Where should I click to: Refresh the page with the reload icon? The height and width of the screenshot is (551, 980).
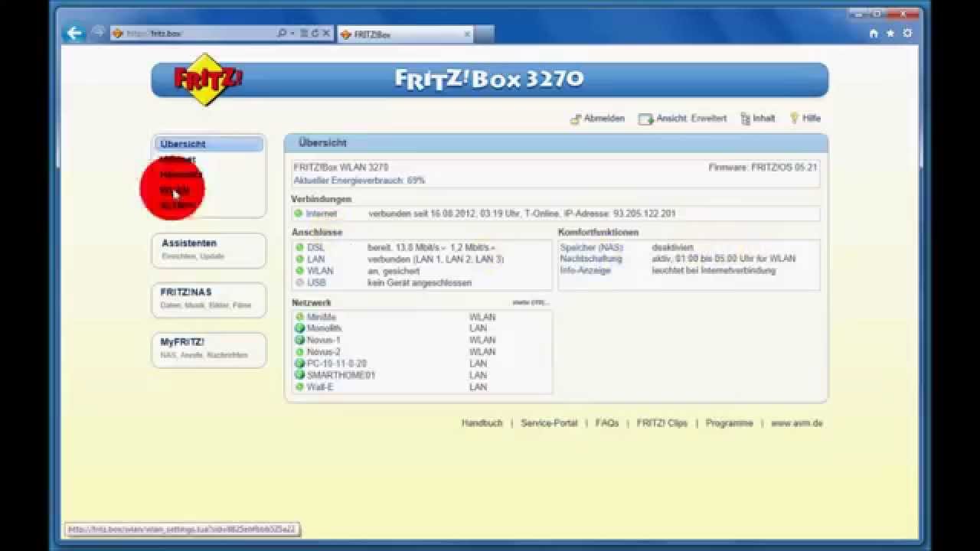coord(315,34)
